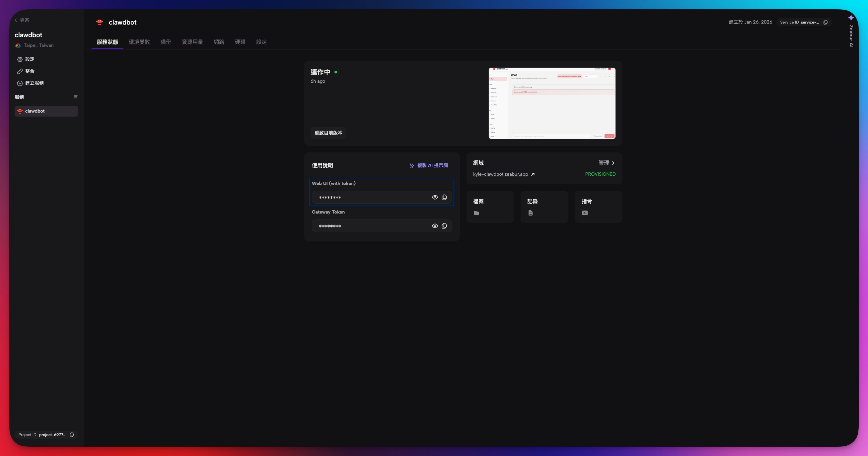The image size is (868, 456).
Task: Reveal the Web UI token with the eye toggle
Action: point(435,197)
